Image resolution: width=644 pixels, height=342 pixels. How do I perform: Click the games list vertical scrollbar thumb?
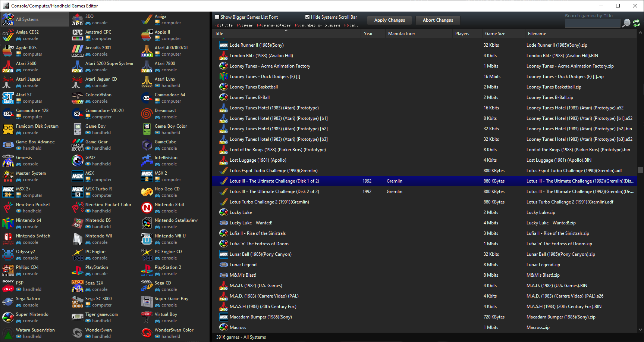[x=640, y=170]
